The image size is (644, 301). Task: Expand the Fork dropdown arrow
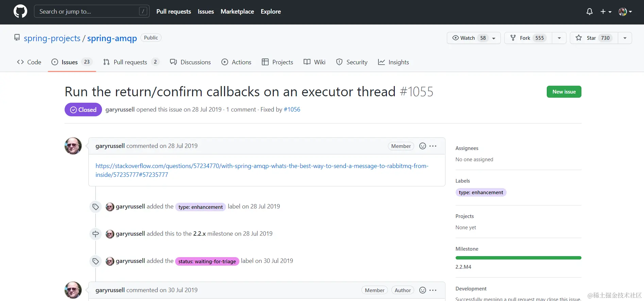click(x=559, y=38)
